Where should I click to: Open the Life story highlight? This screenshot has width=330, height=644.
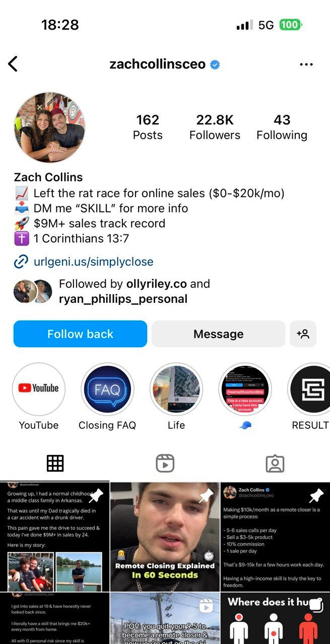coord(176,389)
